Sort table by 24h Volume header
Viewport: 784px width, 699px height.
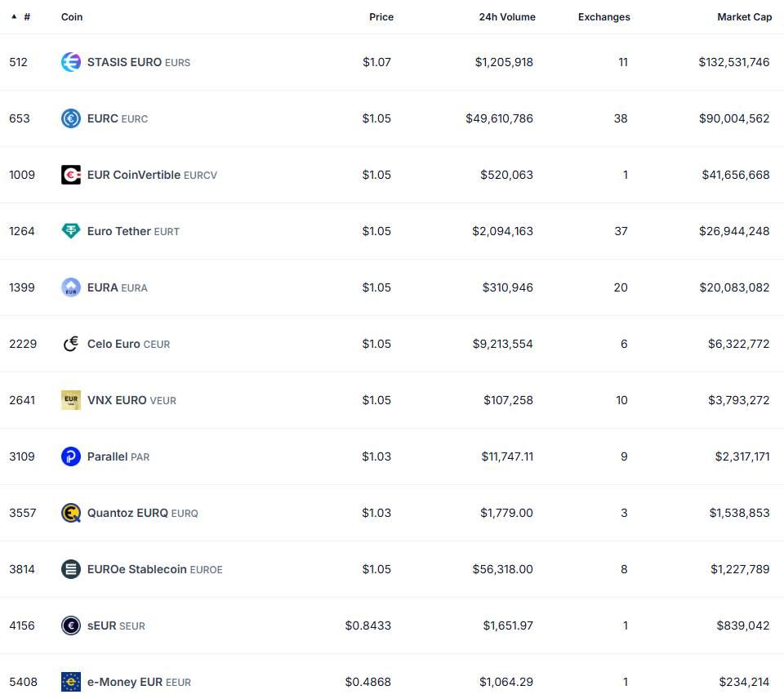click(x=507, y=17)
